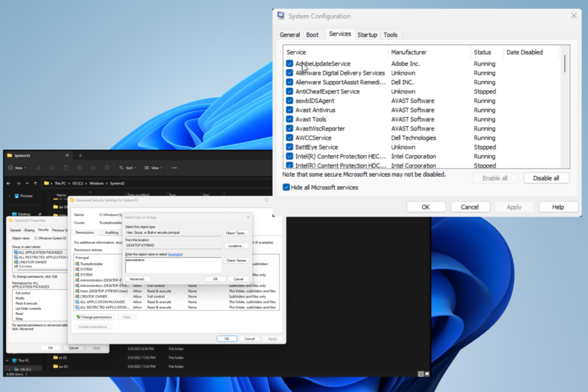Click the Rename icon in File Explorer toolbar
The width and height of the screenshot is (588, 392).
click(80, 168)
